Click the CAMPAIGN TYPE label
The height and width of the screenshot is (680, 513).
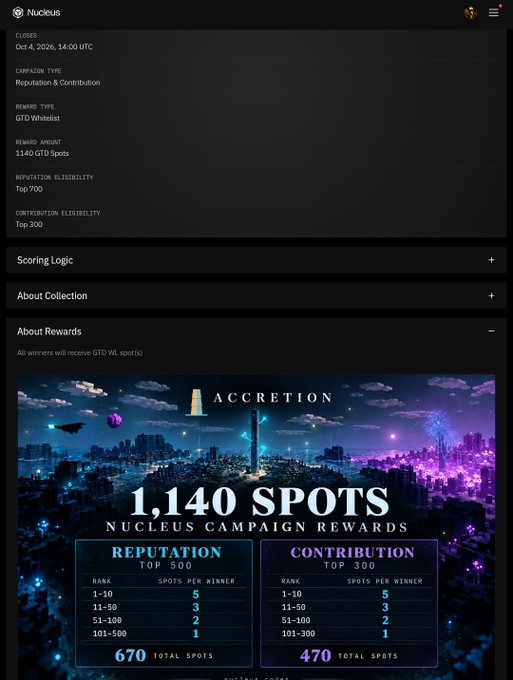coord(39,71)
